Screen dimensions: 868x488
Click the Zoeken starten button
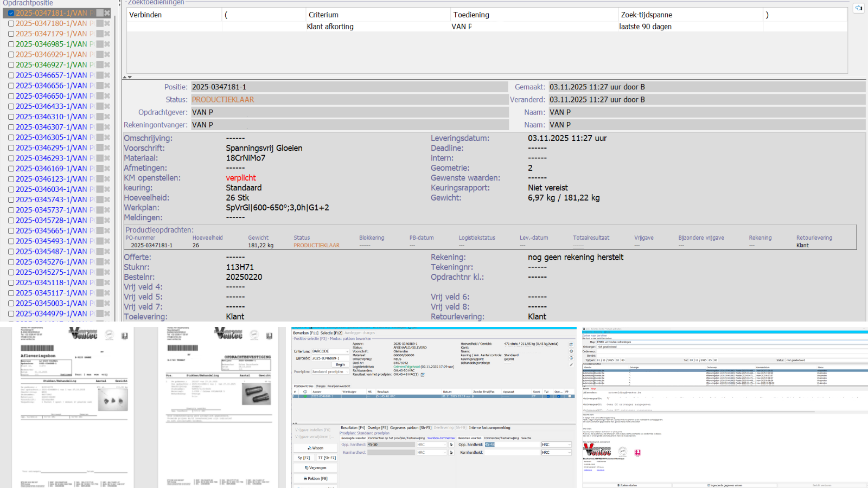[628, 485]
